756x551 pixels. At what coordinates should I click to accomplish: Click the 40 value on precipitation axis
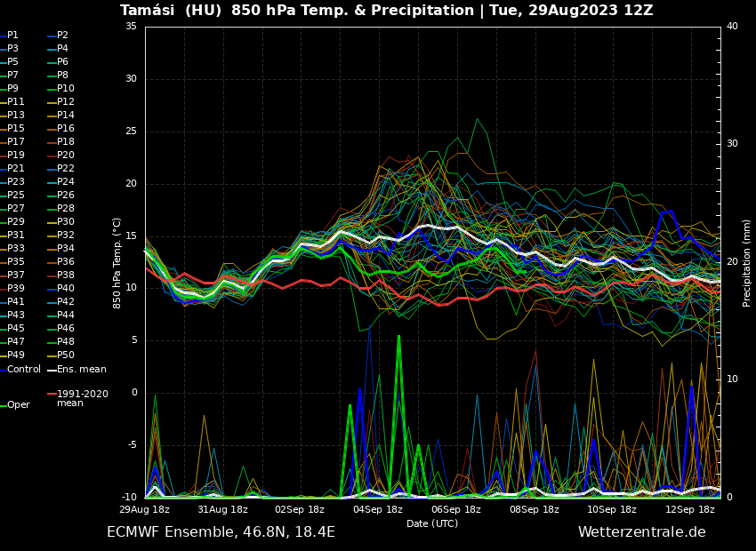click(x=732, y=26)
